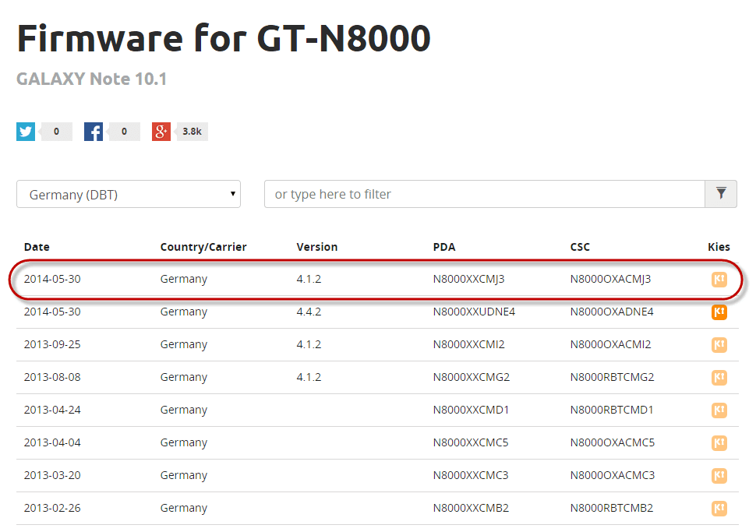Image resolution: width=756 pixels, height=532 pixels.
Task: Click date 2013-04-04
Action: pos(52,442)
